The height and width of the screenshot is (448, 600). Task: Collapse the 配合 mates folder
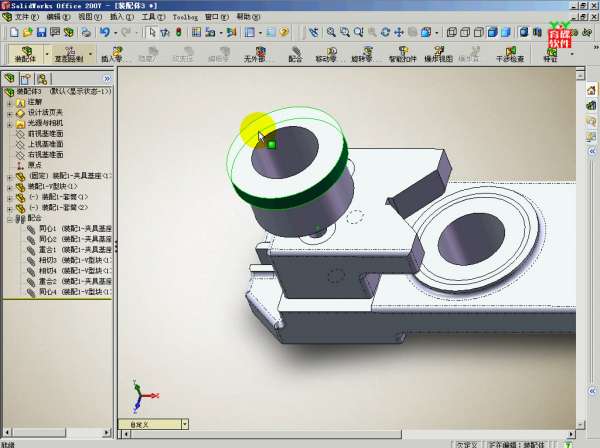tap(9, 217)
